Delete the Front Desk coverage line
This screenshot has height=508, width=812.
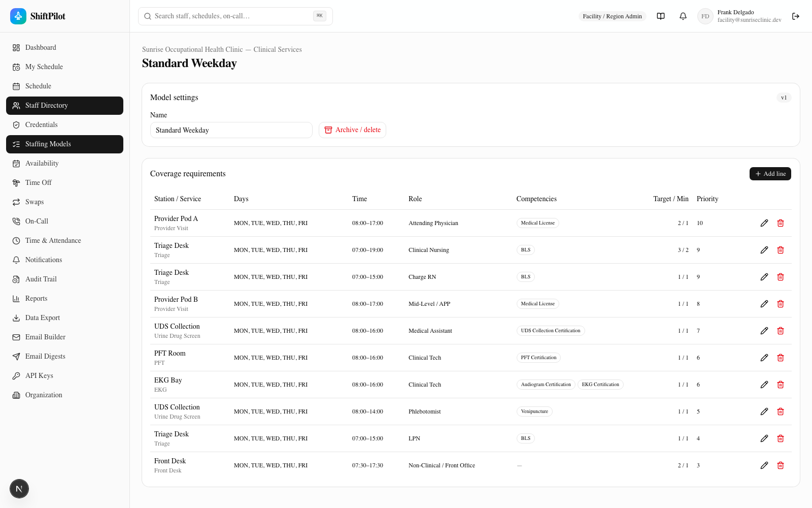(781, 465)
